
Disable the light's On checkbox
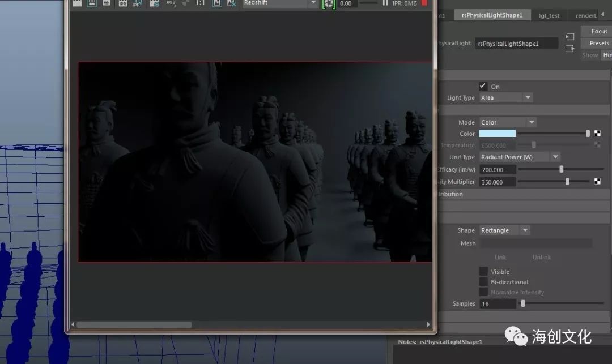pyautogui.click(x=483, y=86)
